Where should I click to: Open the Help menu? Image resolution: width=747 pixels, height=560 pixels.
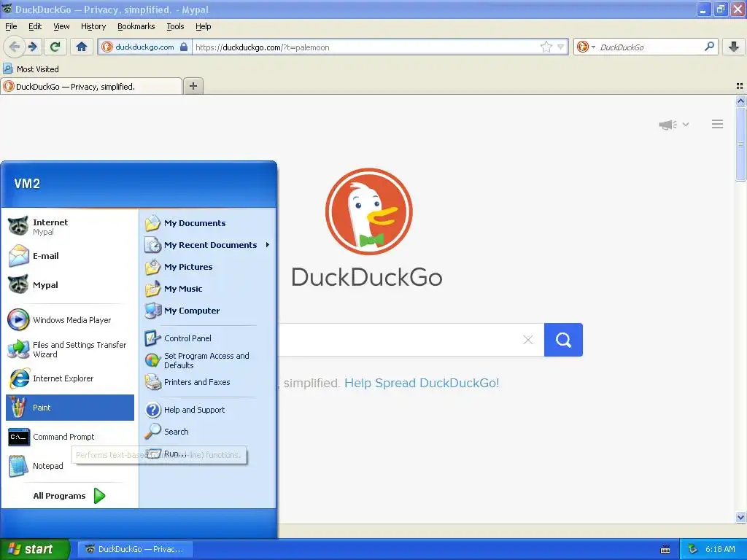(x=203, y=26)
